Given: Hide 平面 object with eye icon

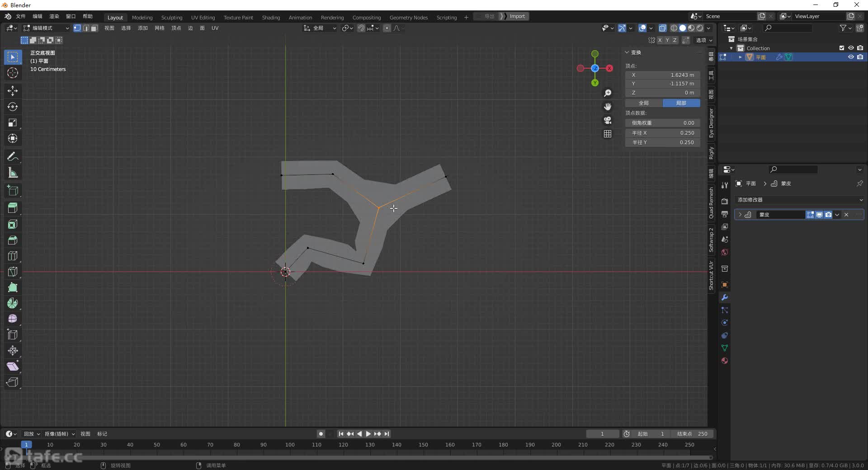Looking at the screenshot, I should [x=851, y=57].
